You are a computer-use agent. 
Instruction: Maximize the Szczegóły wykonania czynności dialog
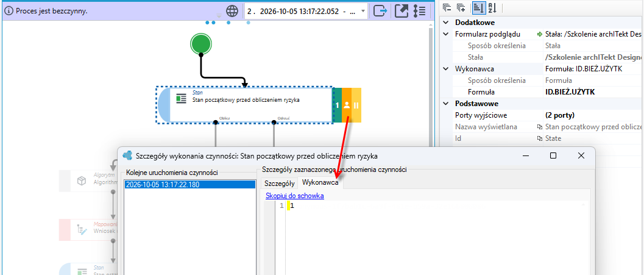[x=553, y=155]
